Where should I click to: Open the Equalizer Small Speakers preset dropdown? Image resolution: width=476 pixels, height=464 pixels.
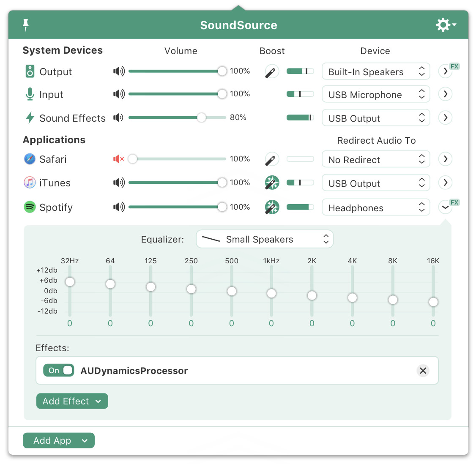click(265, 239)
